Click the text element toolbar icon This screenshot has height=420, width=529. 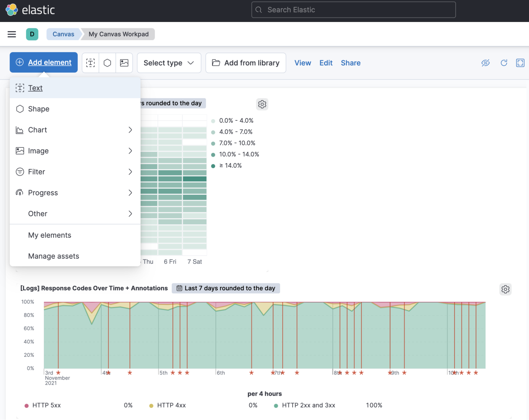(x=91, y=63)
